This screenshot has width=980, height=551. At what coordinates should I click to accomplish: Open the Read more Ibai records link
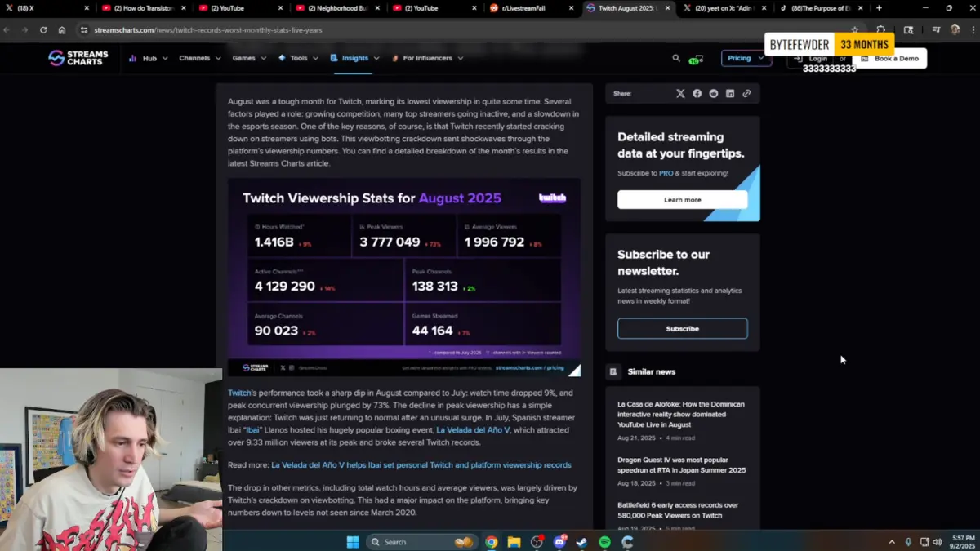click(x=421, y=465)
